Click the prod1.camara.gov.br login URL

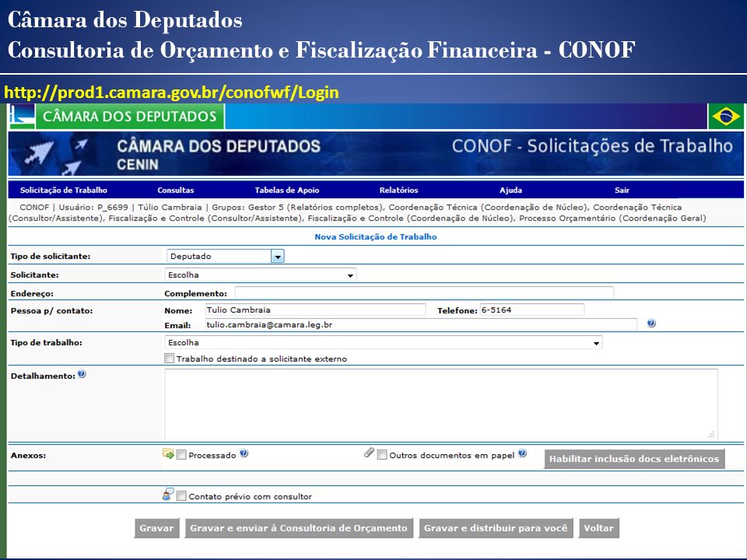click(x=171, y=93)
